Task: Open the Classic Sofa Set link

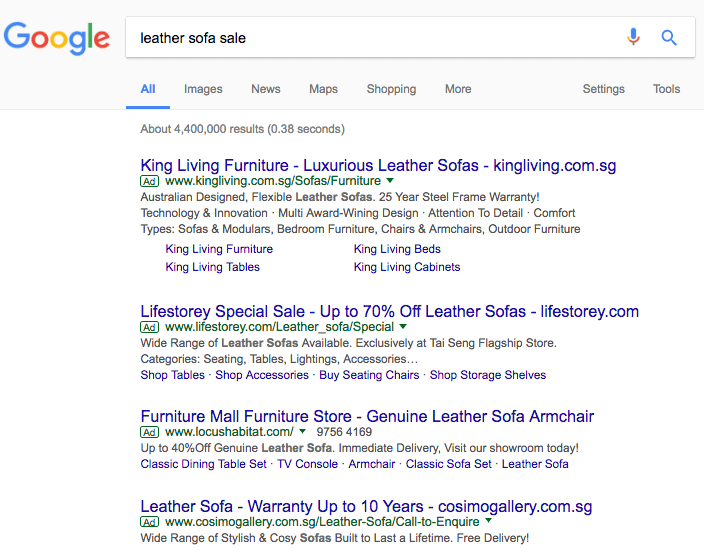Action: point(449,464)
